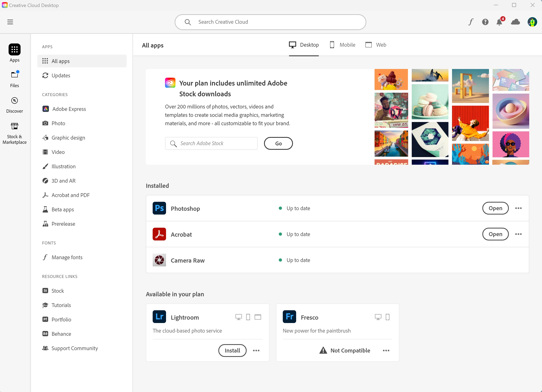Go to Files in left rail

point(15,79)
